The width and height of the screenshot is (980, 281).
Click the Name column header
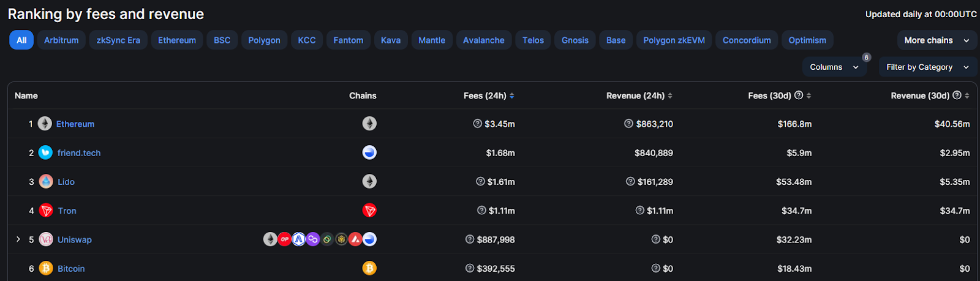point(26,96)
